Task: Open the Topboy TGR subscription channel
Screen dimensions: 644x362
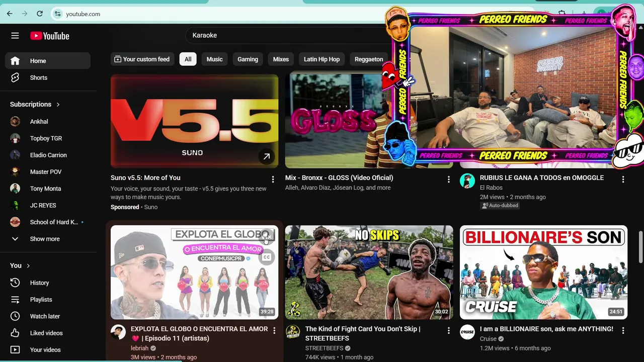Action: point(48,138)
